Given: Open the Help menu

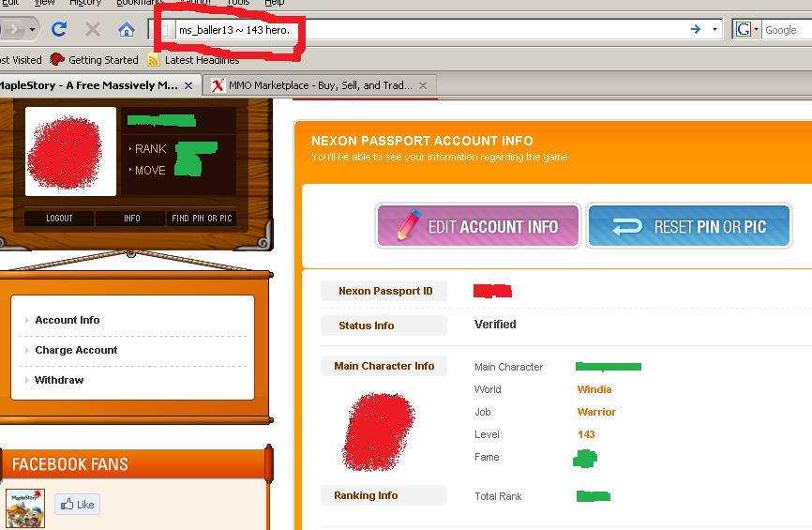Looking at the screenshot, I should click(275, 3).
